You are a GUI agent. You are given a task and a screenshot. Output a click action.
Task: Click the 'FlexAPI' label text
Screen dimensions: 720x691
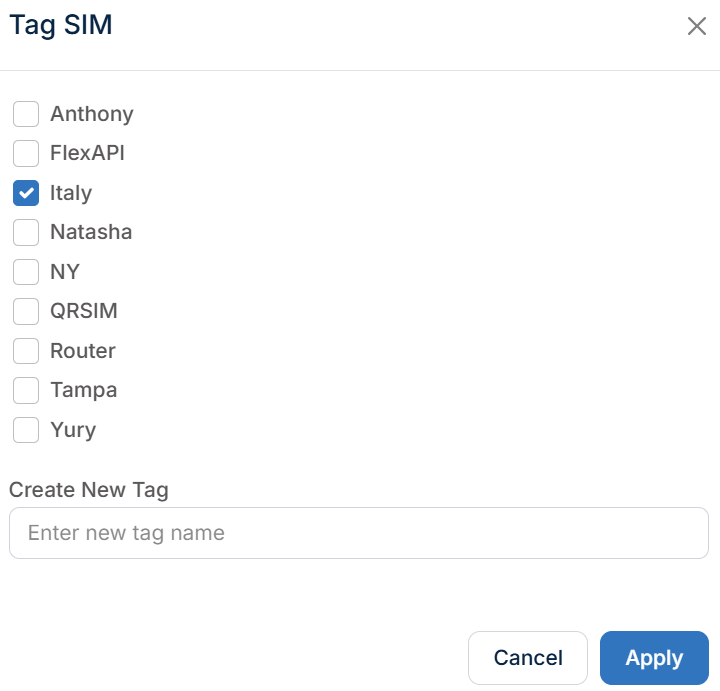(x=87, y=153)
